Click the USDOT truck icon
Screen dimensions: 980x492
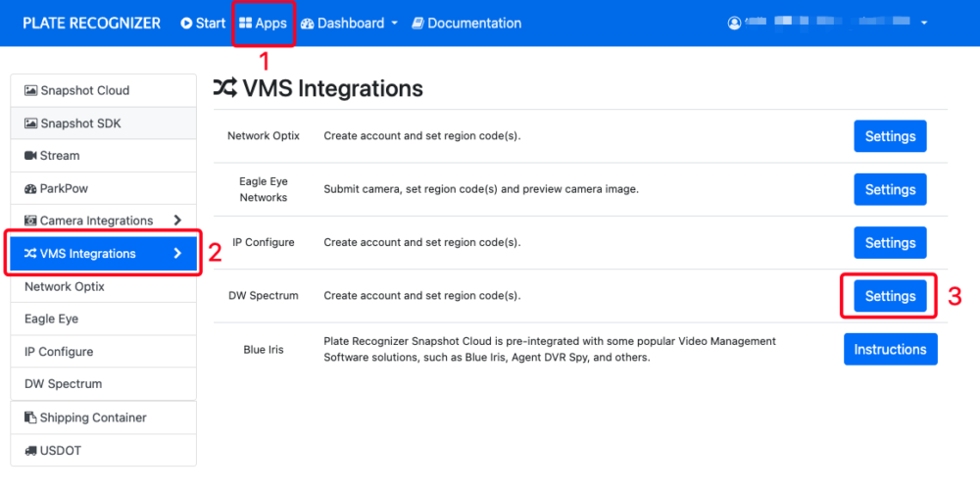[x=30, y=451]
